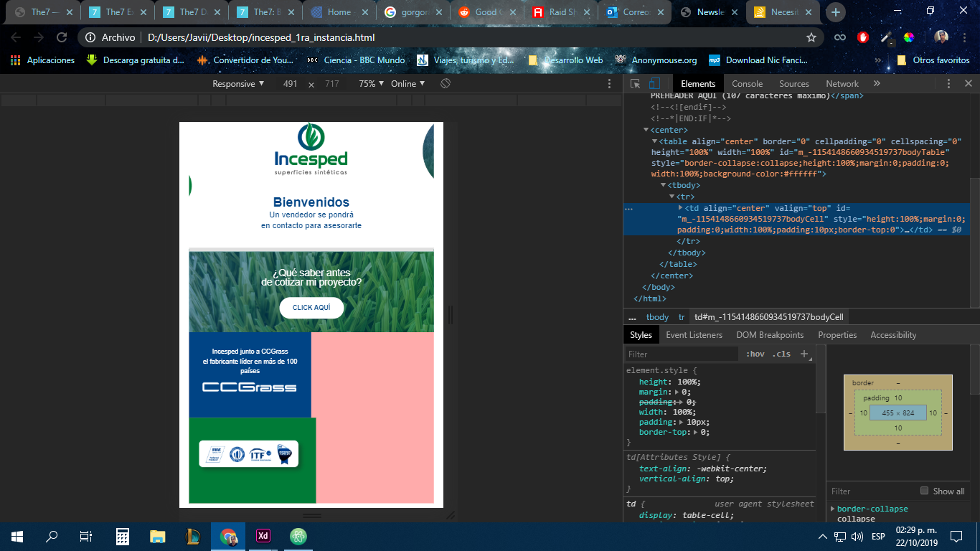Collapse the tr node in DOM tree
The width and height of the screenshot is (980, 551).
point(672,197)
